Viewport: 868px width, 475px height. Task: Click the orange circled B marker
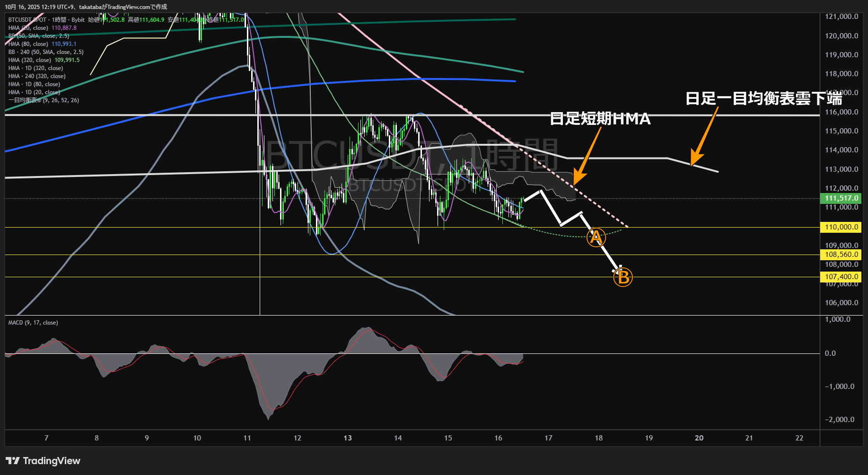(x=623, y=277)
